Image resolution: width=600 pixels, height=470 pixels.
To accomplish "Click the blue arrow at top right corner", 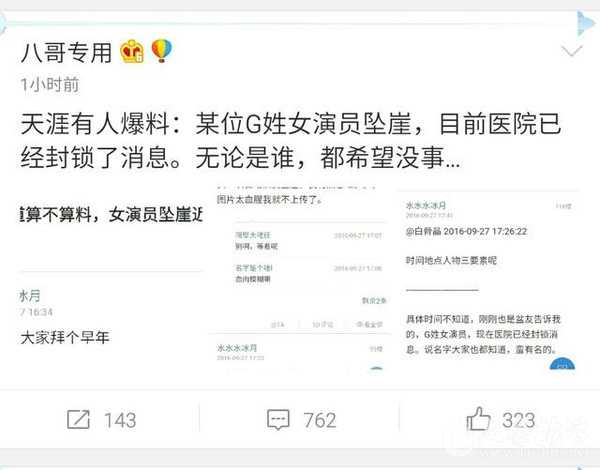I will (x=587, y=23).
